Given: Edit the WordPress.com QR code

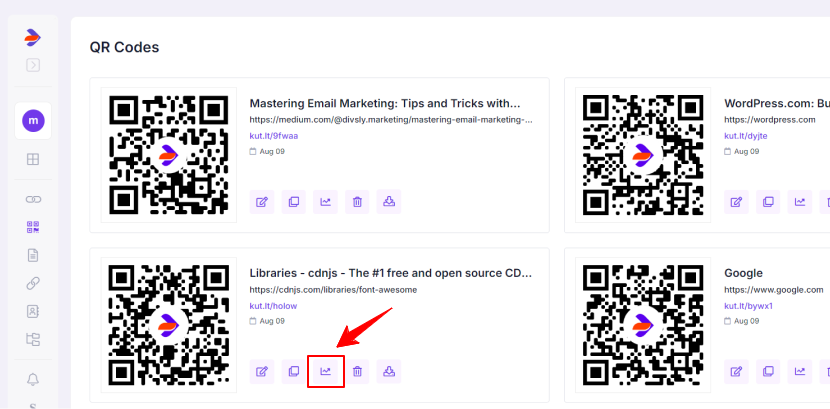Looking at the screenshot, I should point(736,202).
